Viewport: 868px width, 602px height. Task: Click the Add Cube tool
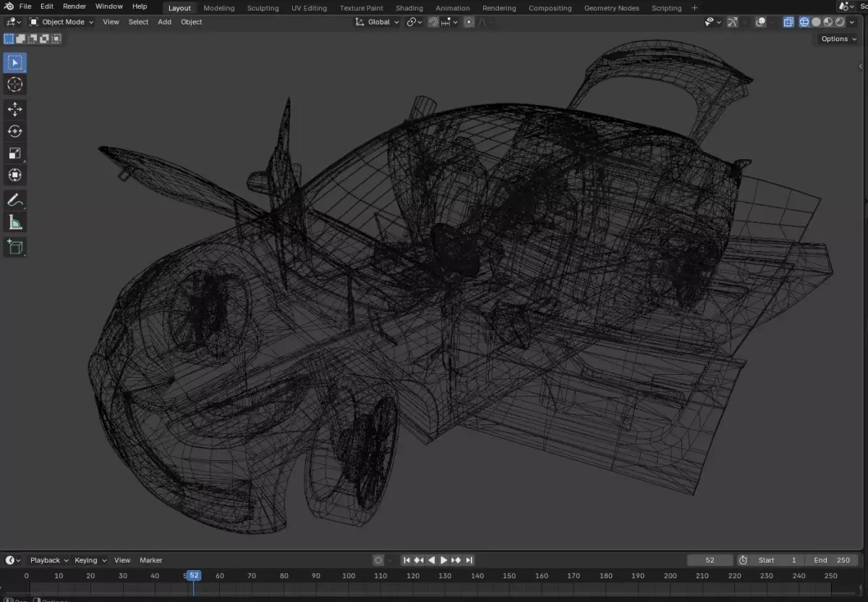point(15,247)
